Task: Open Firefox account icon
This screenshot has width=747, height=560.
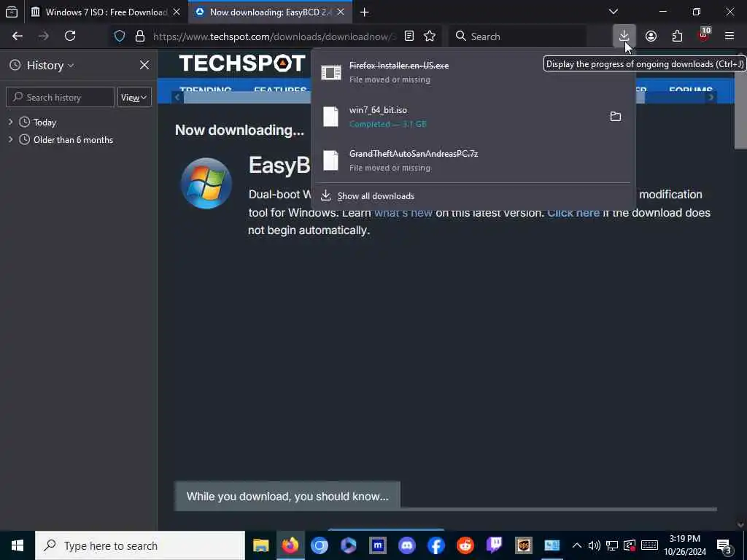Action: pos(651,36)
